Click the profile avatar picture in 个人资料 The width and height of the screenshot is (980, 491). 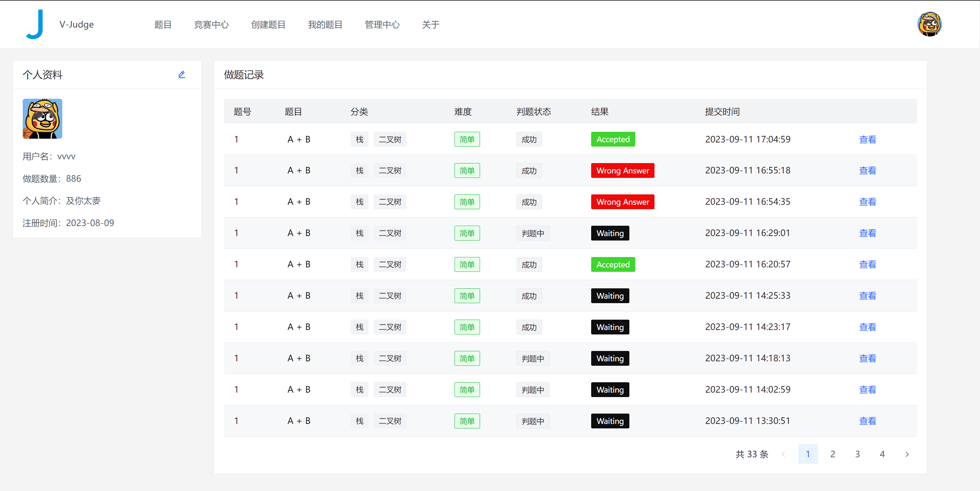click(42, 119)
